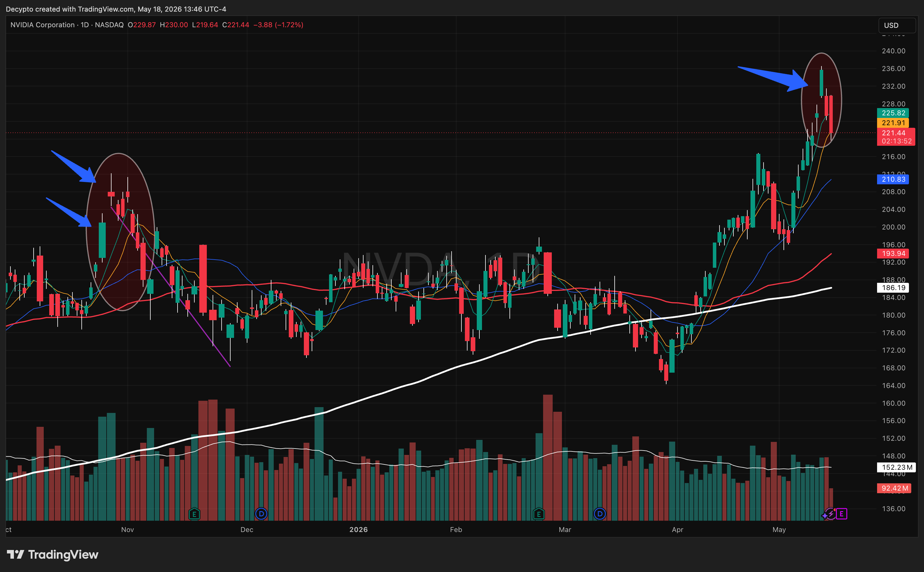Image resolution: width=924 pixels, height=572 pixels.
Task: Click the 92.42M volume label
Action: point(894,488)
